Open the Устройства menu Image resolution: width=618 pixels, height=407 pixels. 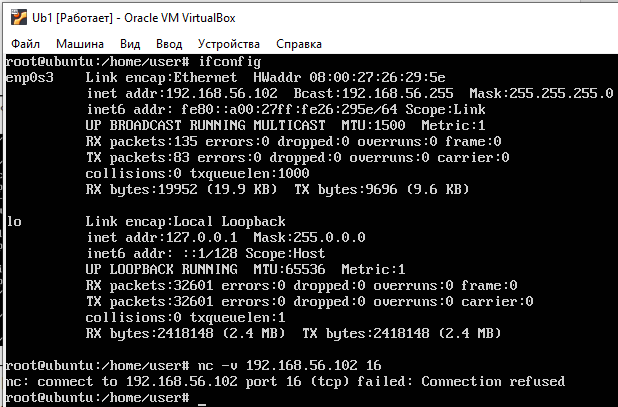coord(229,44)
